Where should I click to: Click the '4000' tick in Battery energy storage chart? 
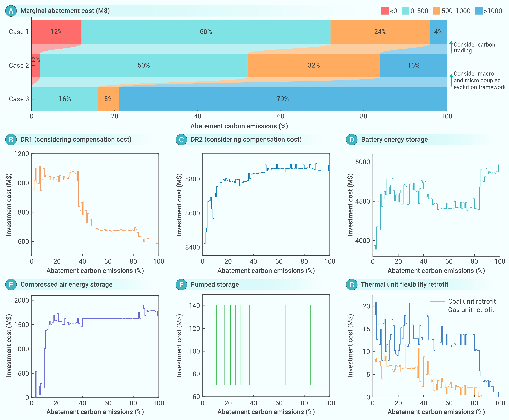(363, 241)
